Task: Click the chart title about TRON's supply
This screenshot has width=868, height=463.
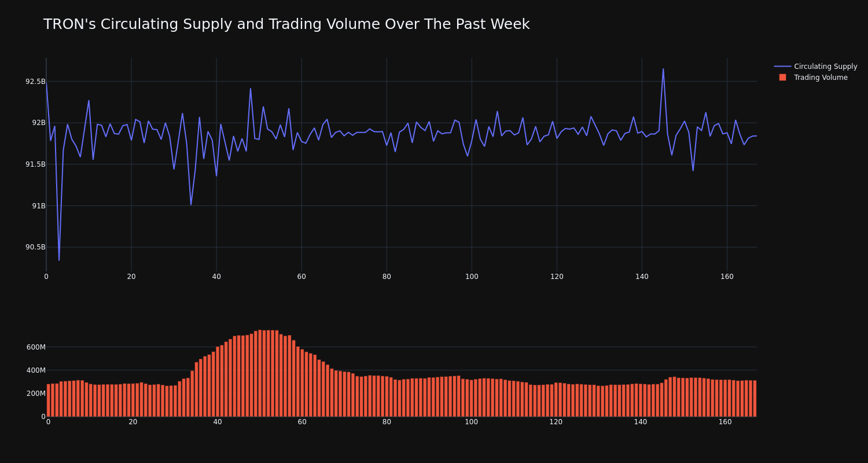Action: pyautogui.click(x=286, y=24)
